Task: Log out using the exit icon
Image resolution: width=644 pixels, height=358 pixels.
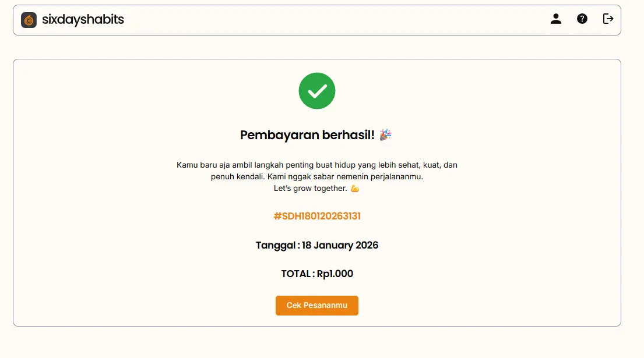Action: [608, 19]
